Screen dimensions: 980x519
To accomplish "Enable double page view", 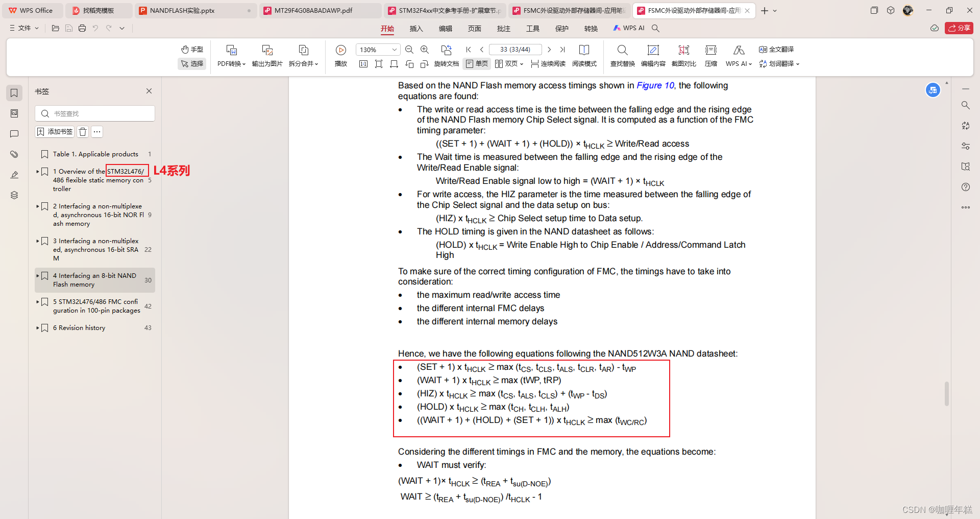I will 509,64.
